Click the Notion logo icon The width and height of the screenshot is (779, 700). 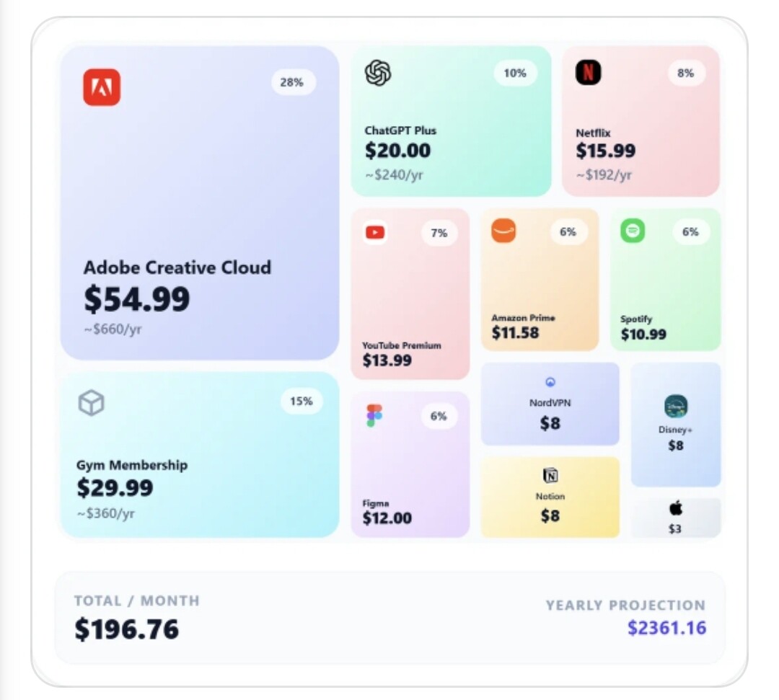pos(550,476)
